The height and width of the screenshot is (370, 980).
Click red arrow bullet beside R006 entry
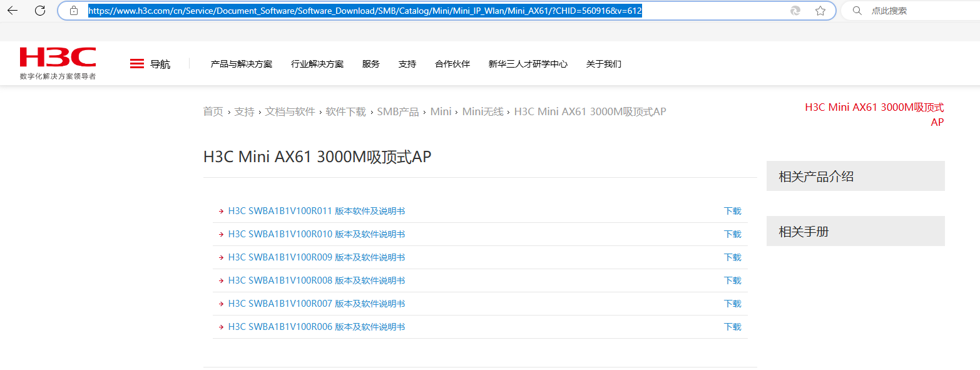[221, 327]
